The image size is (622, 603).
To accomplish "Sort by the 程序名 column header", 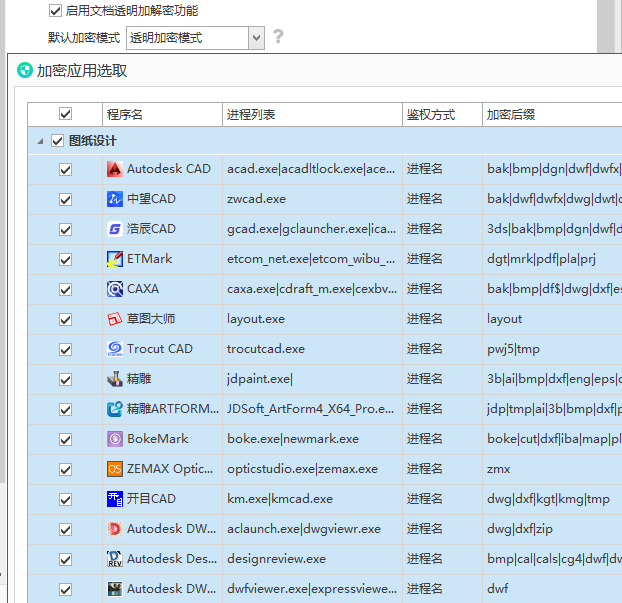I will [162, 115].
